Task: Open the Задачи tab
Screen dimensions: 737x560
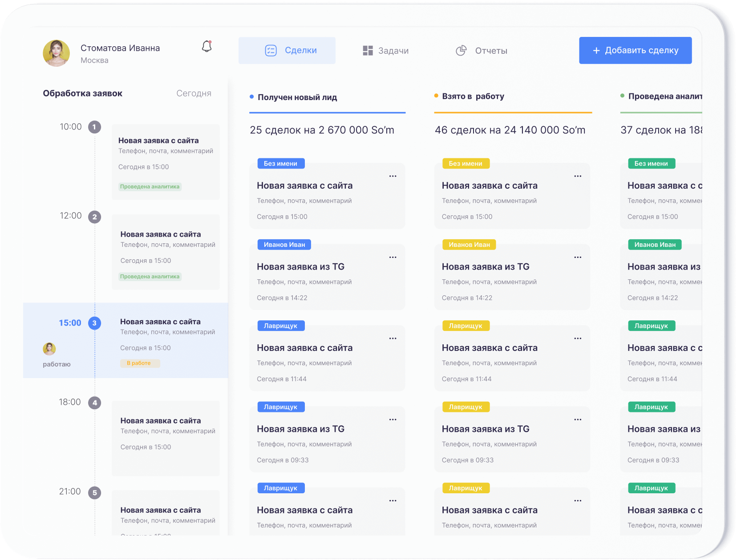Action: coord(386,51)
